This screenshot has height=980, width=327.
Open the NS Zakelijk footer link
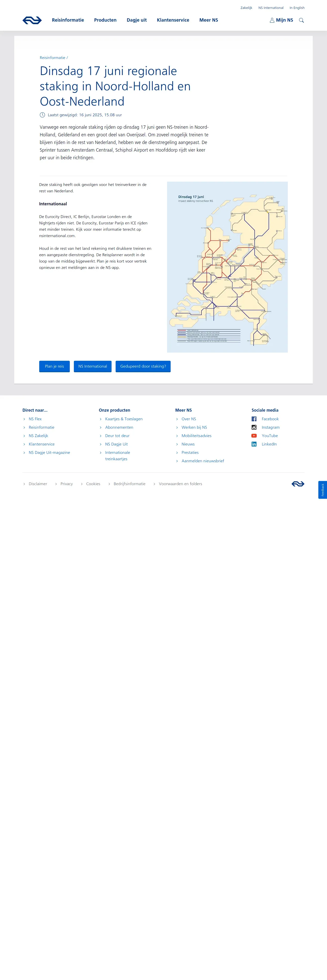coord(38,436)
